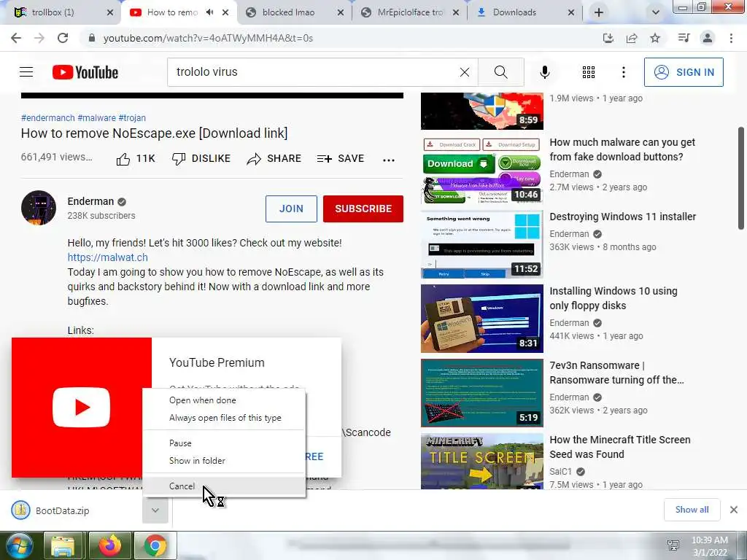Click the magnifier search button

coord(500,72)
